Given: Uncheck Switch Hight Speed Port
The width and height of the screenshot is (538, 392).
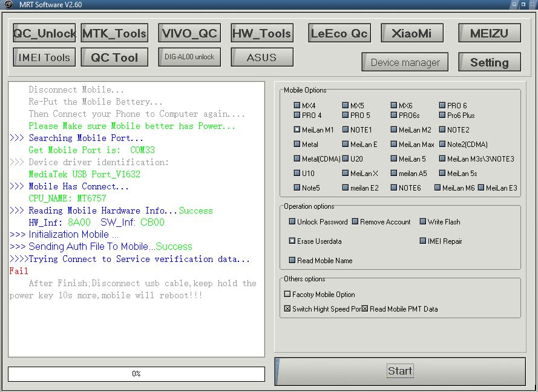Looking at the screenshot, I should point(287,309).
